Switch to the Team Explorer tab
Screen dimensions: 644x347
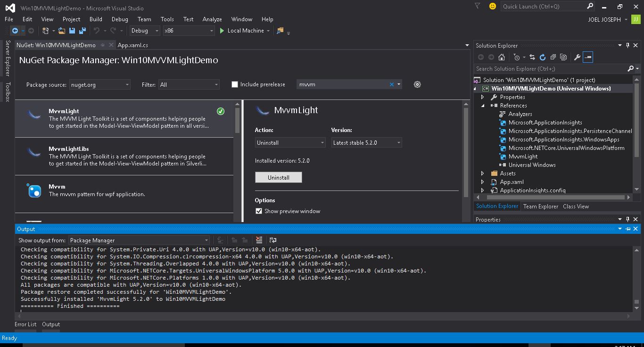[541, 207]
